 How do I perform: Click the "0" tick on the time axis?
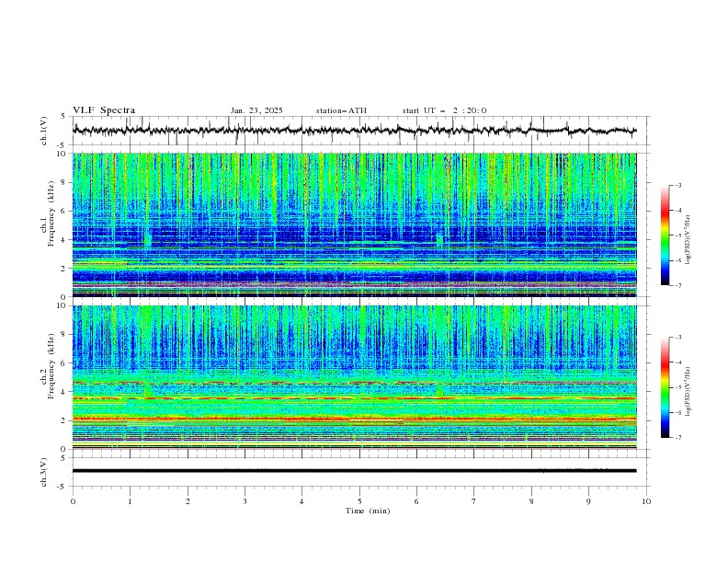[73, 501]
